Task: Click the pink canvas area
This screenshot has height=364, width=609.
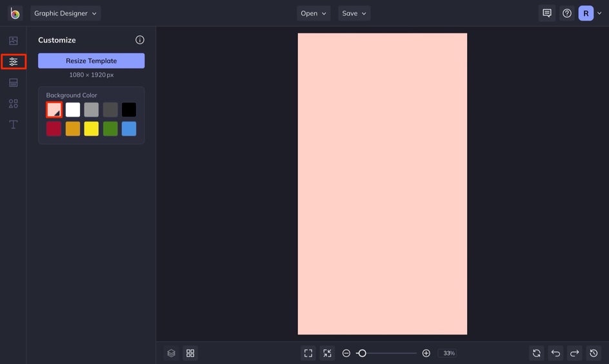Action: pos(383,184)
